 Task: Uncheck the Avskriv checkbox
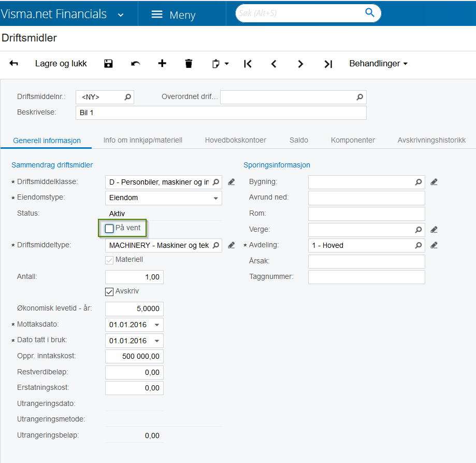pyautogui.click(x=109, y=292)
